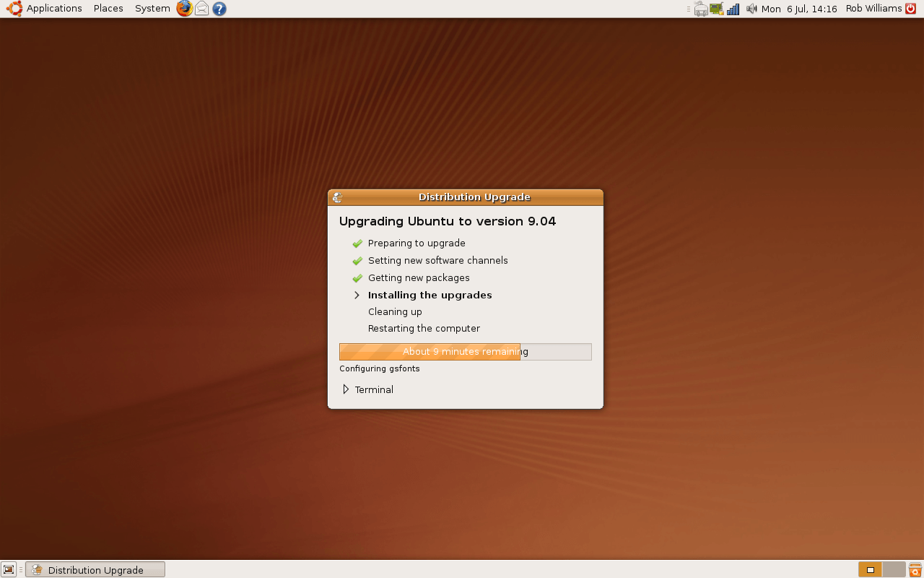Screen dimensions: 924x578
Task: Open the network signal bars indicator
Action: 733,9
